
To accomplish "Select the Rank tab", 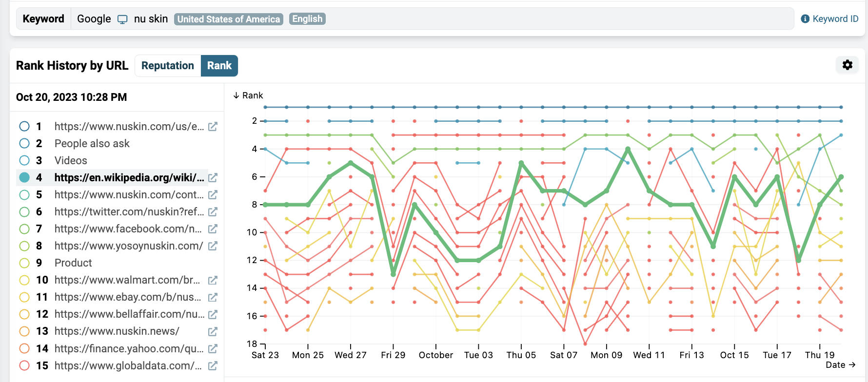I will (219, 66).
